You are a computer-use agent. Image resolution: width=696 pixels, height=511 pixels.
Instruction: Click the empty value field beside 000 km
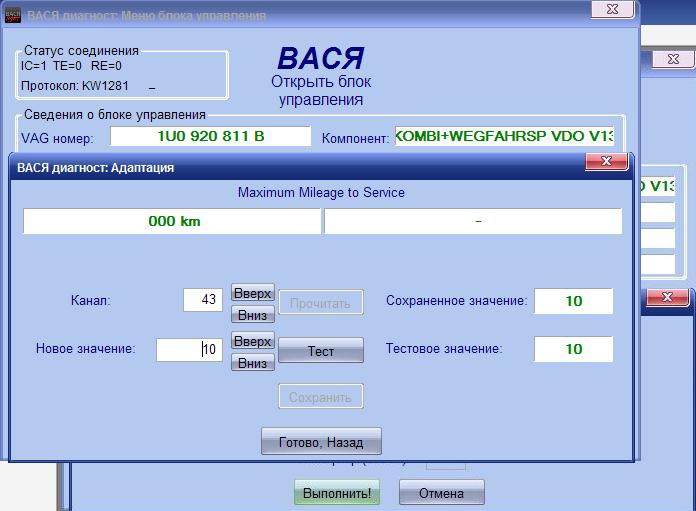click(473, 221)
